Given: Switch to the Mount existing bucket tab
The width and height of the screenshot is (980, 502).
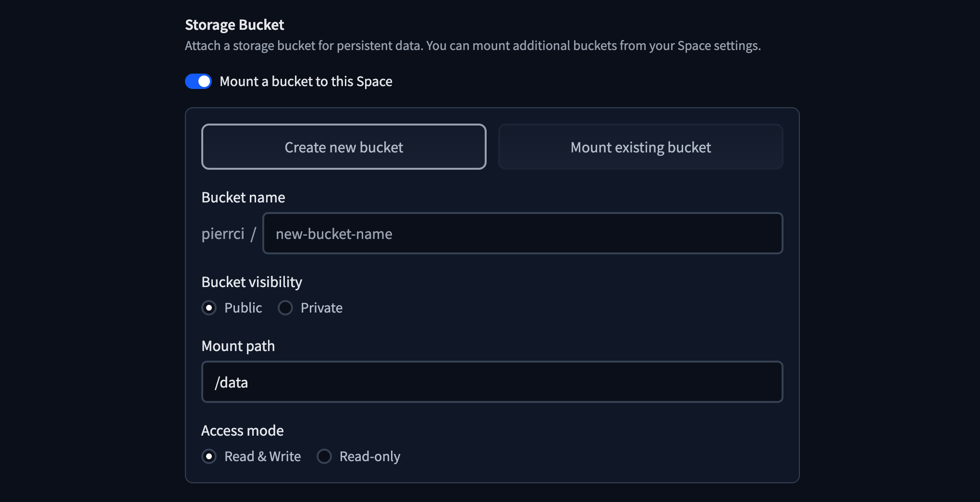Looking at the screenshot, I should point(640,147).
